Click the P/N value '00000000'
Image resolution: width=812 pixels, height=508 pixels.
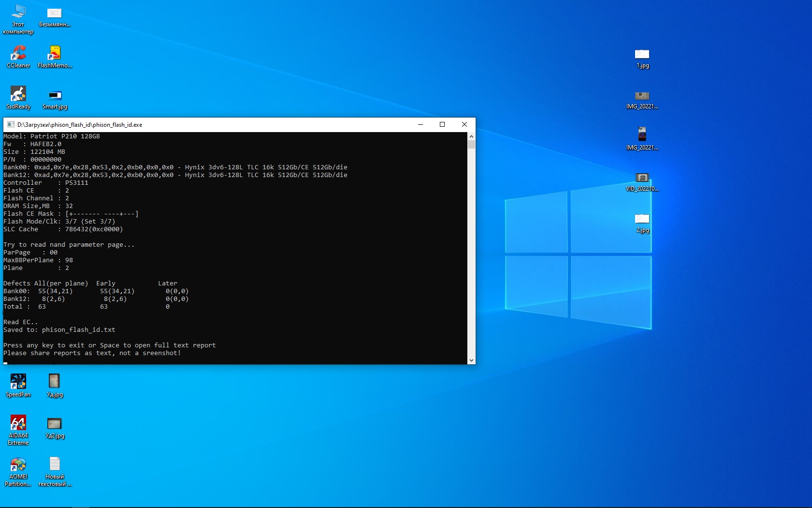tap(46, 160)
